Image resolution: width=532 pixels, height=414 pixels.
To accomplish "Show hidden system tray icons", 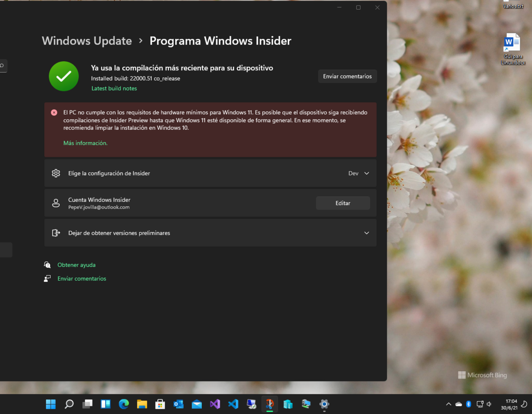I will coord(448,404).
